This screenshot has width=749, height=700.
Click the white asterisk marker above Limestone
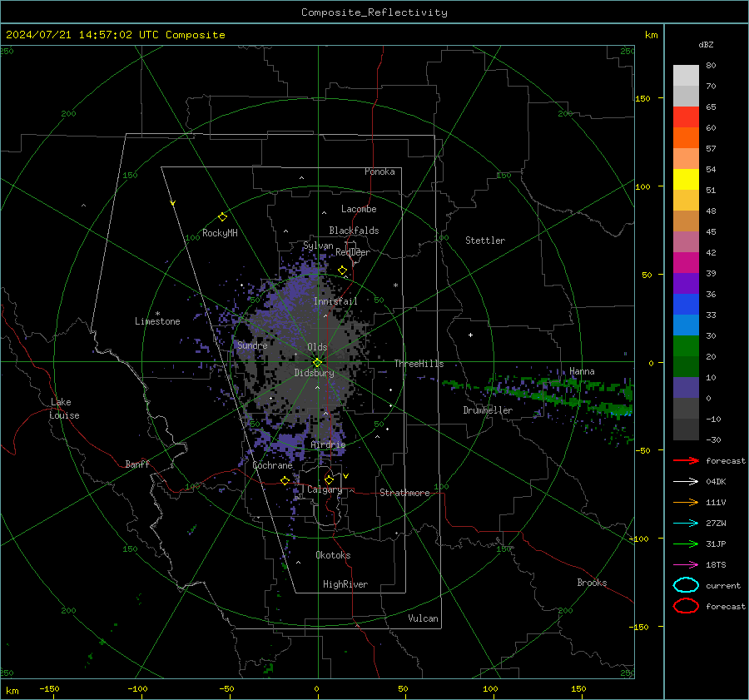tap(157, 314)
